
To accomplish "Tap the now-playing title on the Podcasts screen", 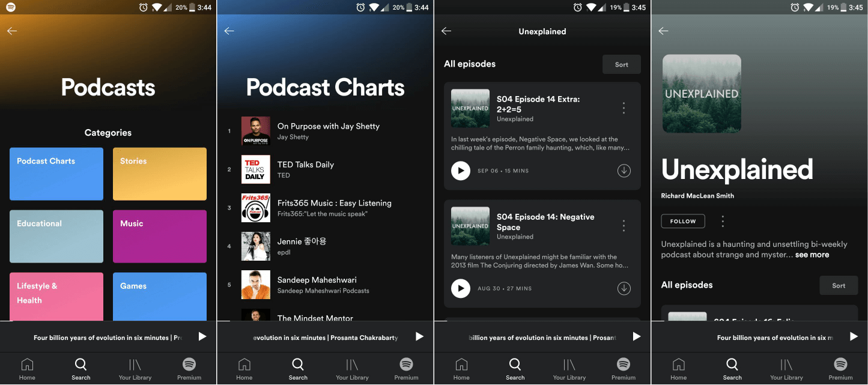I will point(108,338).
